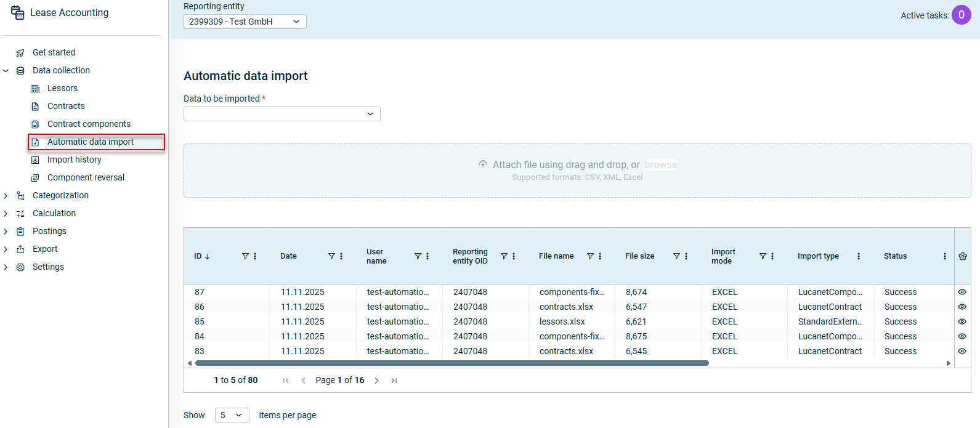Image resolution: width=980 pixels, height=428 pixels.
Task: View details of import 83
Action: [962, 351]
